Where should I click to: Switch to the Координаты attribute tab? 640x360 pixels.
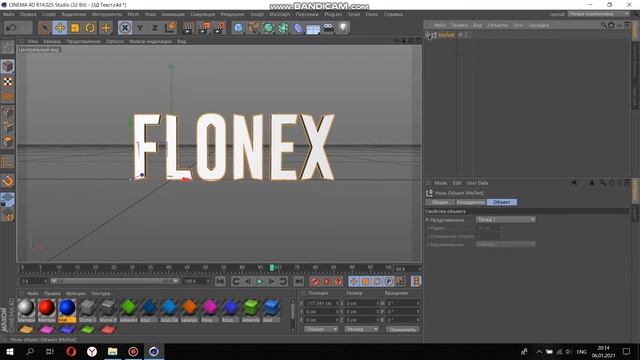(470, 202)
